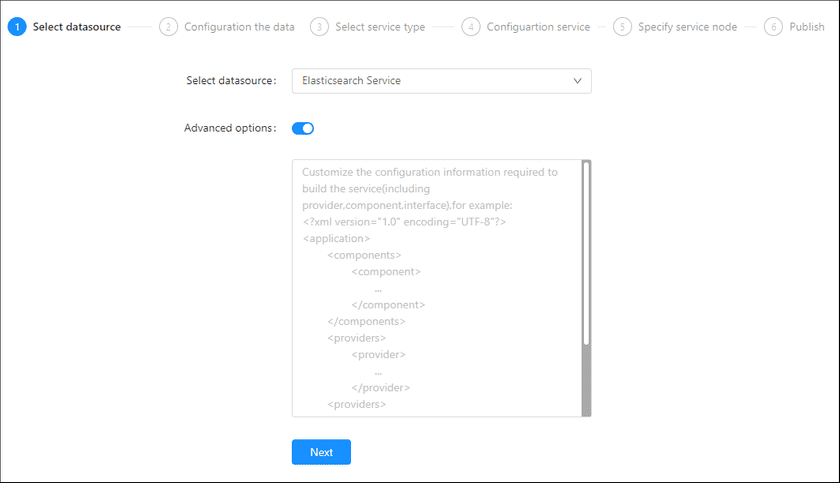
Task: Click step 2 circle icon
Action: 168,27
